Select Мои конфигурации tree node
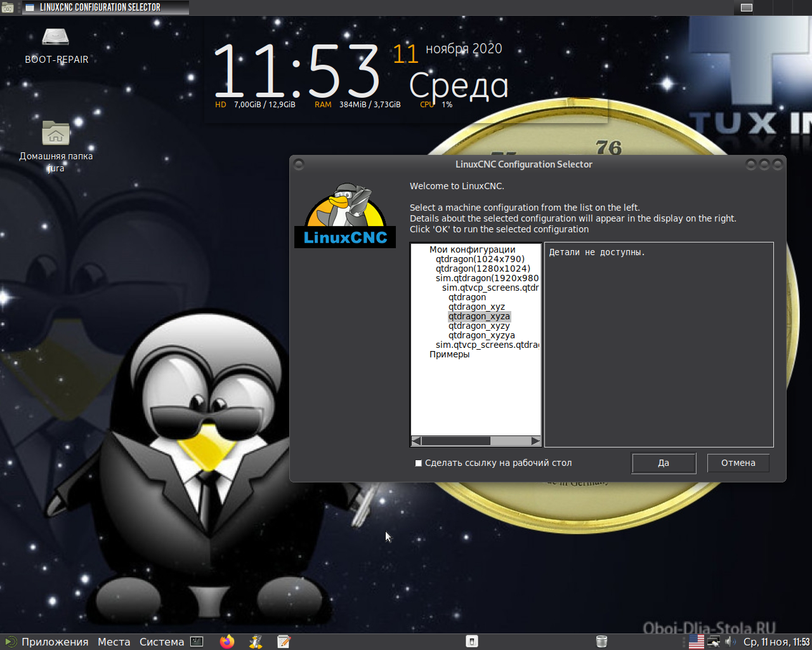This screenshot has height=650, width=812. coord(472,249)
